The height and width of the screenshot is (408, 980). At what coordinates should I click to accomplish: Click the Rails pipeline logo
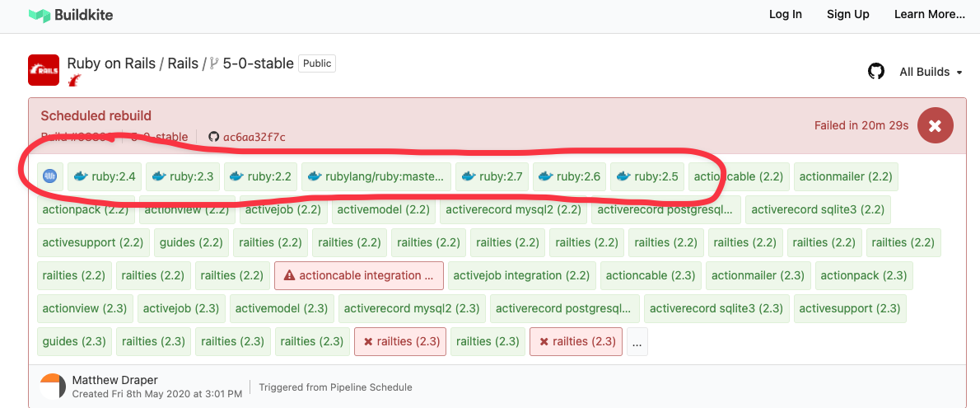[x=44, y=70]
